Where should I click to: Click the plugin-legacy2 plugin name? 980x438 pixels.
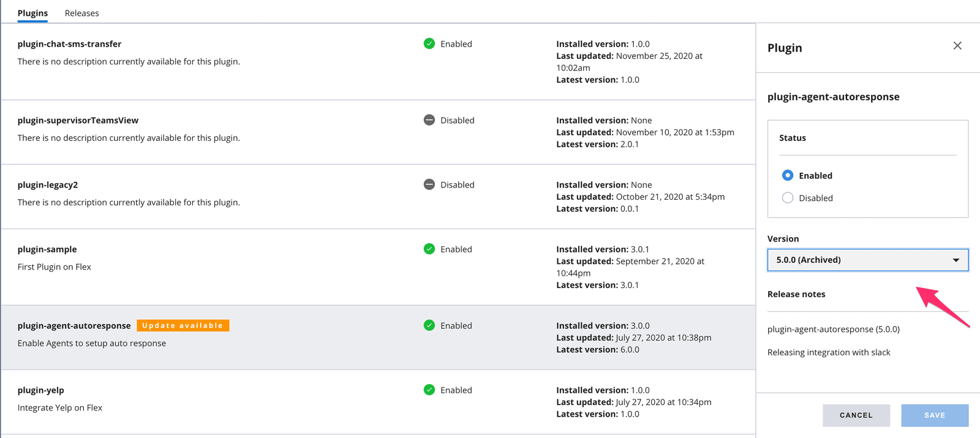coord(47,184)
